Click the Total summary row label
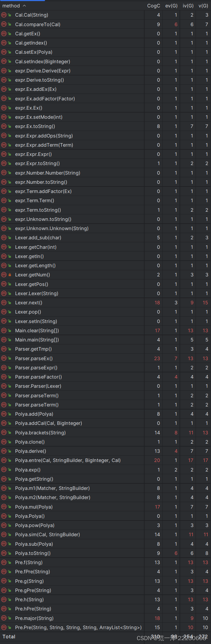 coord(9,637)
